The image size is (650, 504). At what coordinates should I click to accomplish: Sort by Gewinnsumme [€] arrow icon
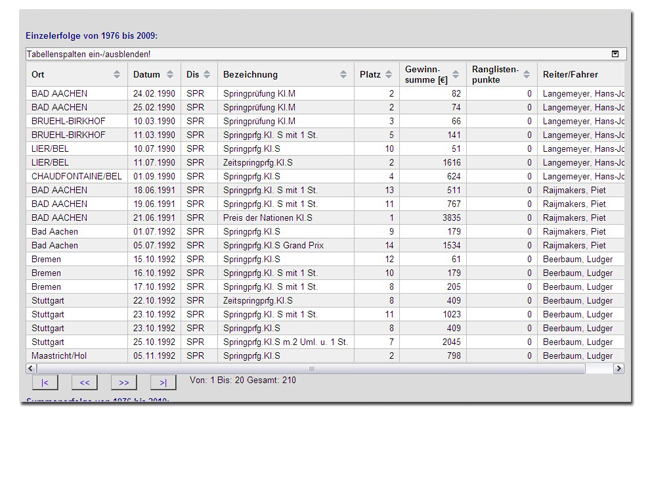(457, 75)
